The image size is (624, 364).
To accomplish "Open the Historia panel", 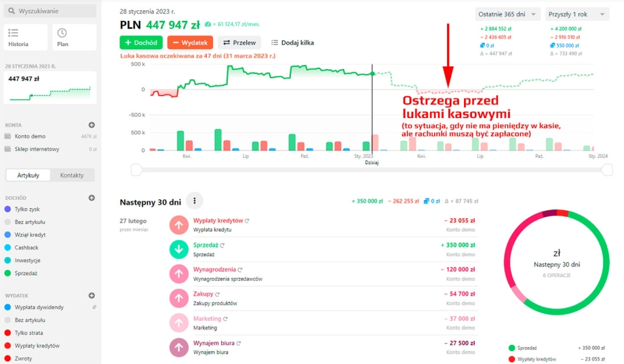I will pos(26,37).
